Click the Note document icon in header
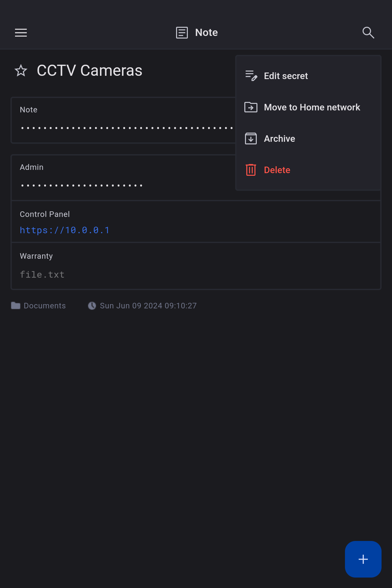392x588 pixels. (x=182, y=33)
